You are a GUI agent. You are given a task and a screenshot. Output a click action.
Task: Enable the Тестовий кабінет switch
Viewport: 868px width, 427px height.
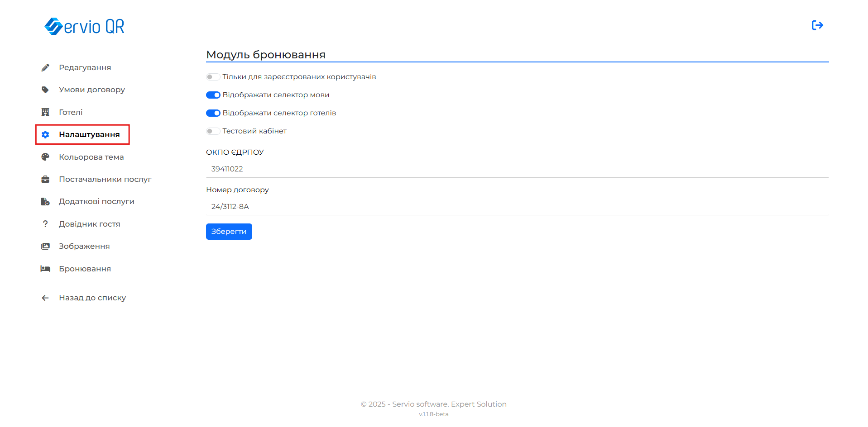click(x=213, y=131)
